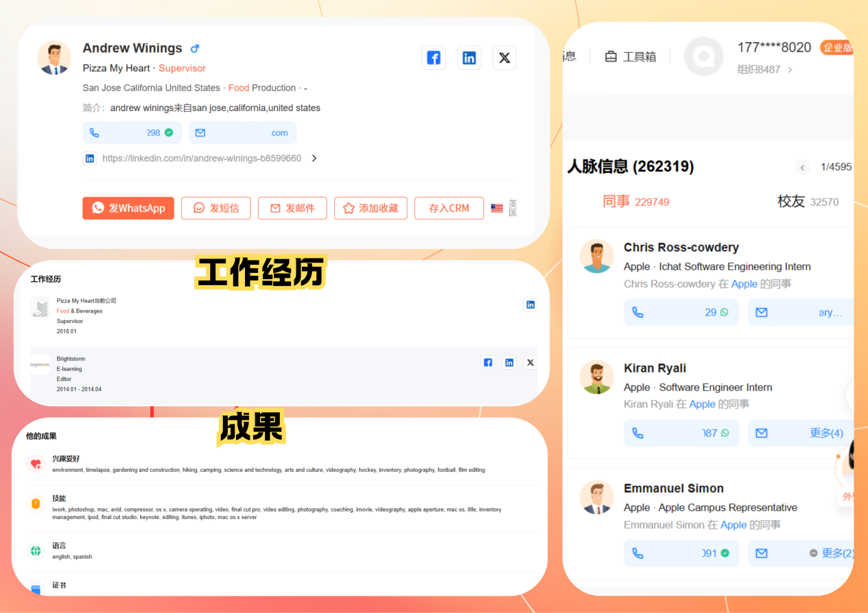Click the Food industry tag in header
The width and height of the screenshot is (868, 613).
tap(239, 88)
